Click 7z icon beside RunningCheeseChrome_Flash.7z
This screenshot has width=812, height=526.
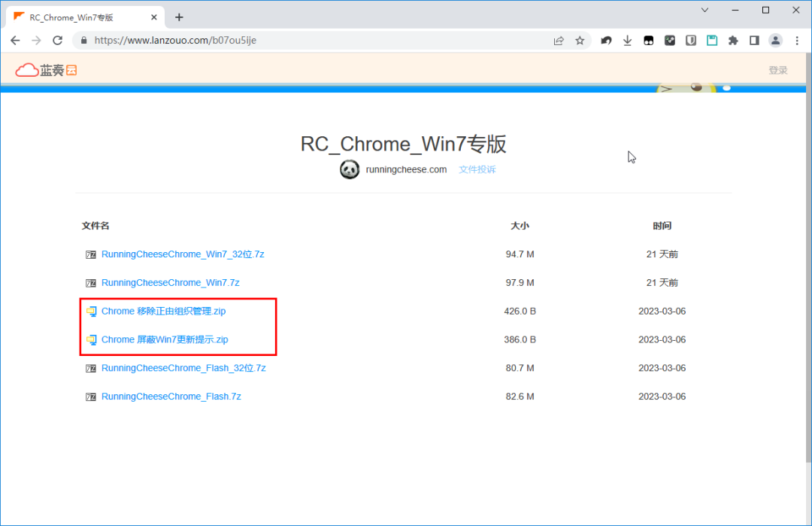tap(91, 397)
